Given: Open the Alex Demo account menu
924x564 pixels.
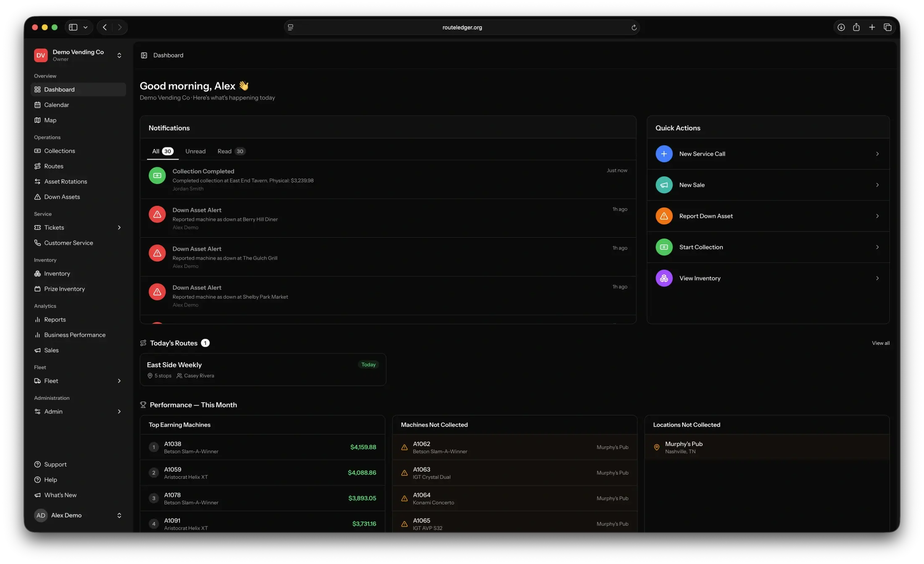Looking at the screenshot, I should tap(78, 515).
